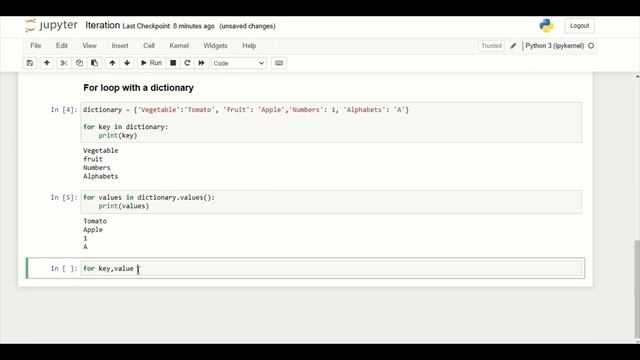Interrupt the kernel with stop icon
Viewport: 640px width, 360px height.
tap(173, 63)
